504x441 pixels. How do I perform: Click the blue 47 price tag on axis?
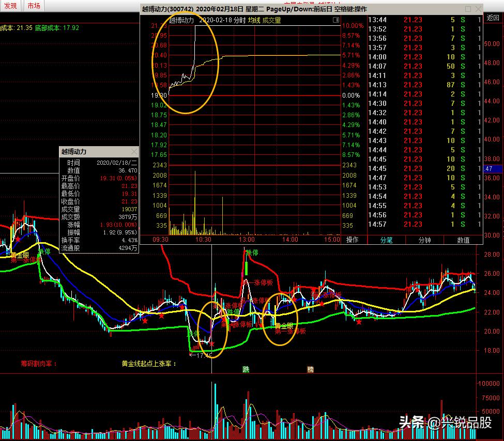[489, 169]
